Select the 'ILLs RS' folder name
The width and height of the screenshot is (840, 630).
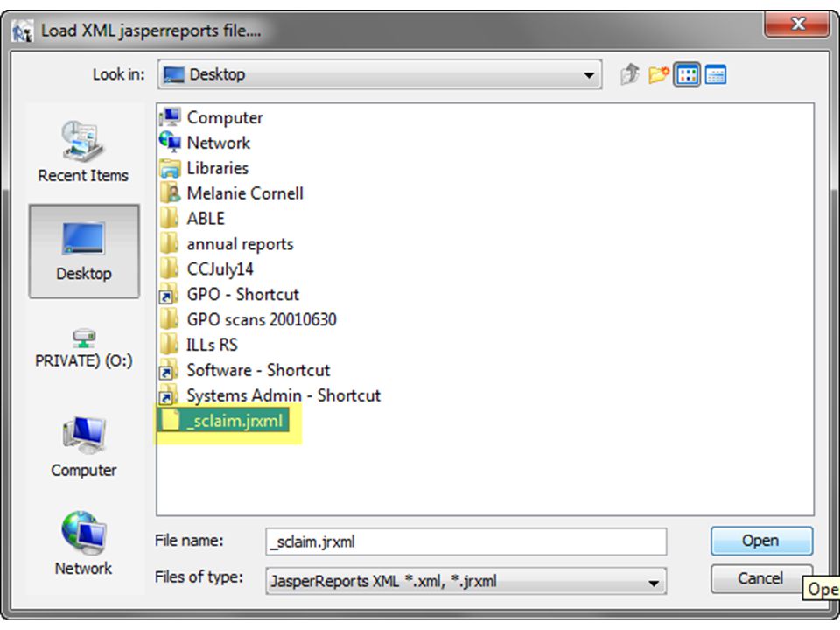coord(212,345)
